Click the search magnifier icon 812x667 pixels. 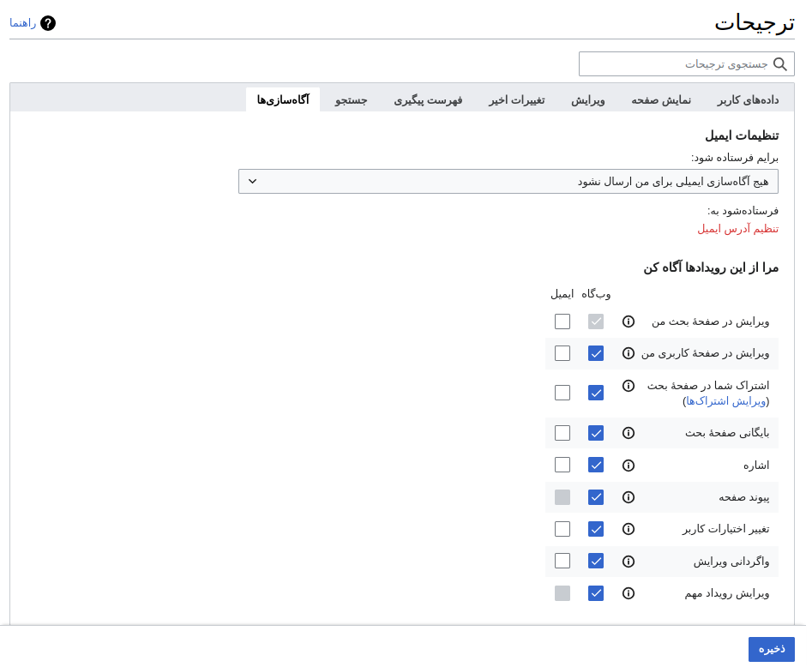click(x=779, y=64)
